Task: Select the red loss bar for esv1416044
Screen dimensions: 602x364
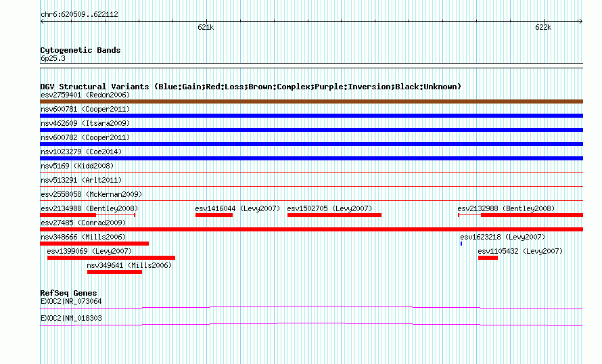Action: (214, 215)
